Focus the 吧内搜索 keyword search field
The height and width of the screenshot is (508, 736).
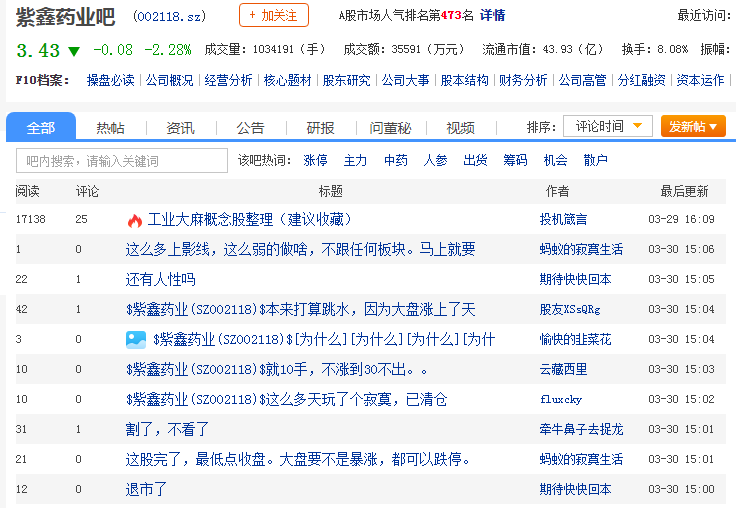pyautogui.click(x=122, y=161)
